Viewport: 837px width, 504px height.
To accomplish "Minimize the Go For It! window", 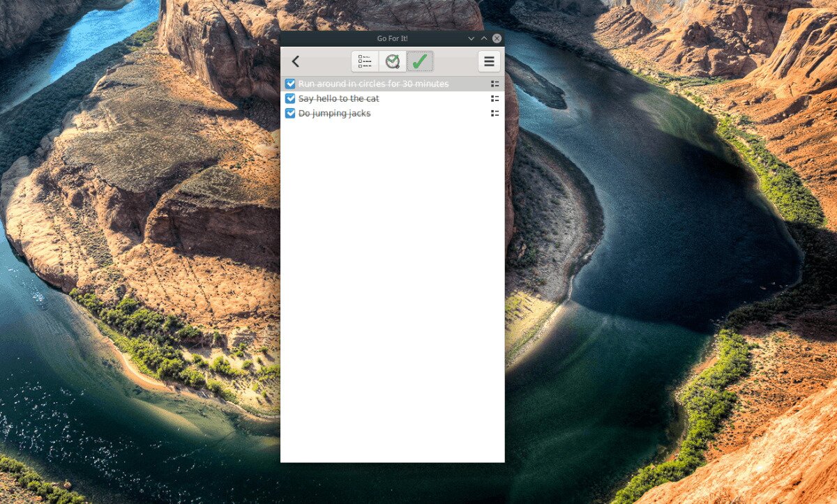I will 471,38.
